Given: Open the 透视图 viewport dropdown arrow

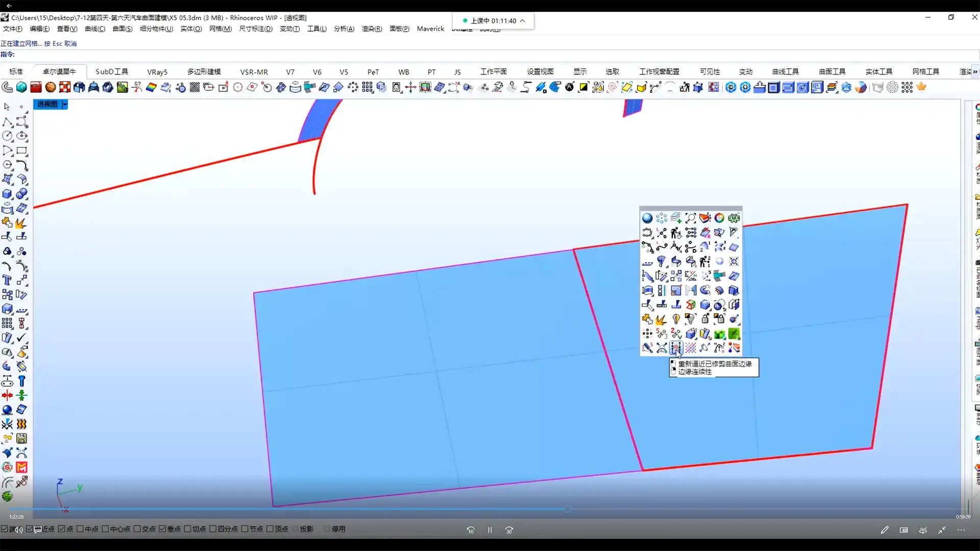Looking at the screenshot, I should click(x=65, y=104).
